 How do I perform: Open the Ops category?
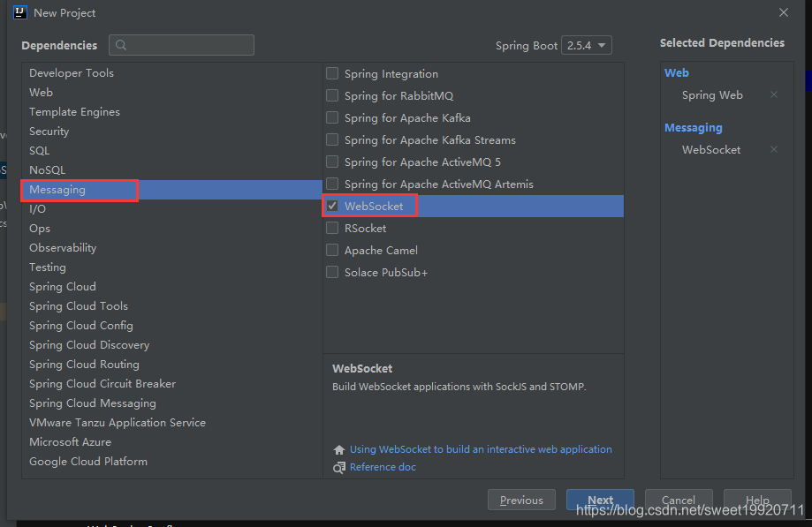172,229
